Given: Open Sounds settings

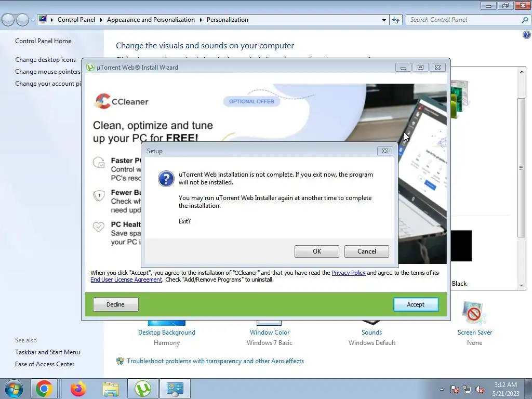Looking at the screenshot, I should [x=371, y=332].
